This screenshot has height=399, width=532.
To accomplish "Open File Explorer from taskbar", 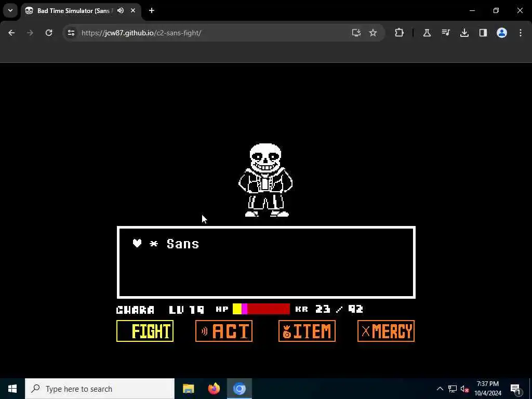I will pyautogui.click(x=188, y=389).
